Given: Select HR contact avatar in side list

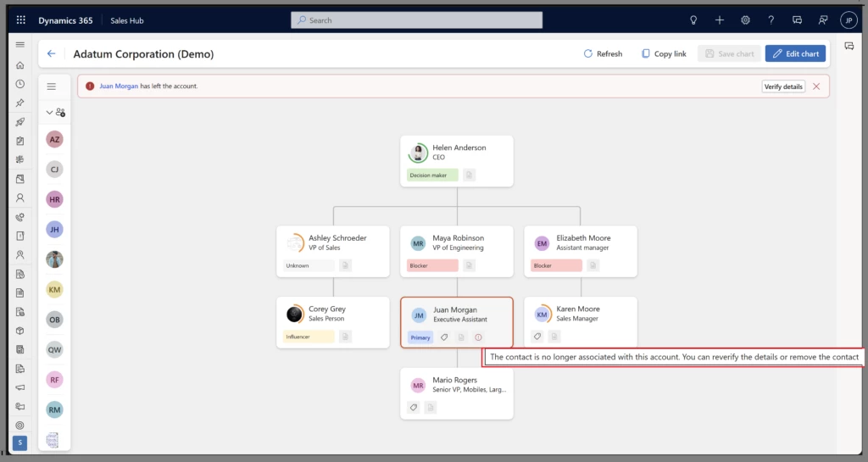Looking at the screenshot, I should 54,199.
